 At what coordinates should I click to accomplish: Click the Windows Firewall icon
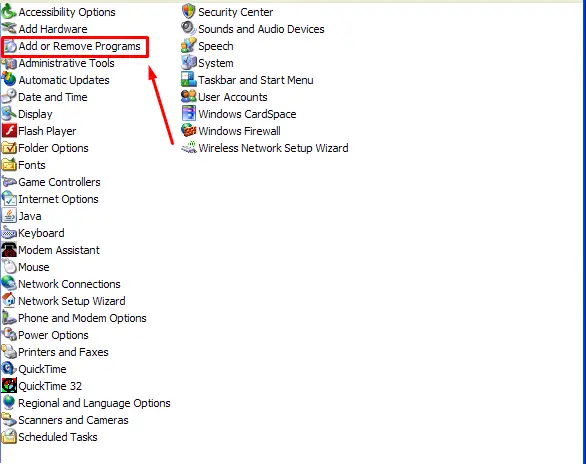189,131
